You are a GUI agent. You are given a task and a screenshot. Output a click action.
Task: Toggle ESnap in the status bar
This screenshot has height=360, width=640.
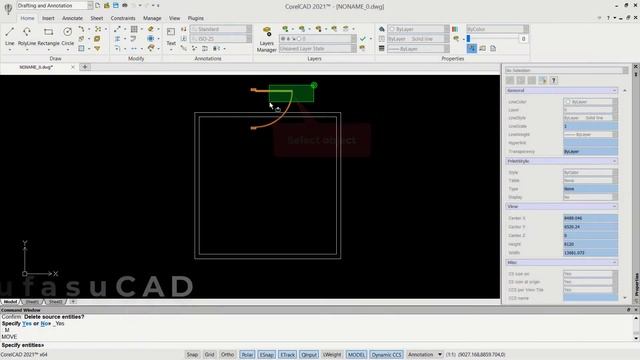coord(267,354)
